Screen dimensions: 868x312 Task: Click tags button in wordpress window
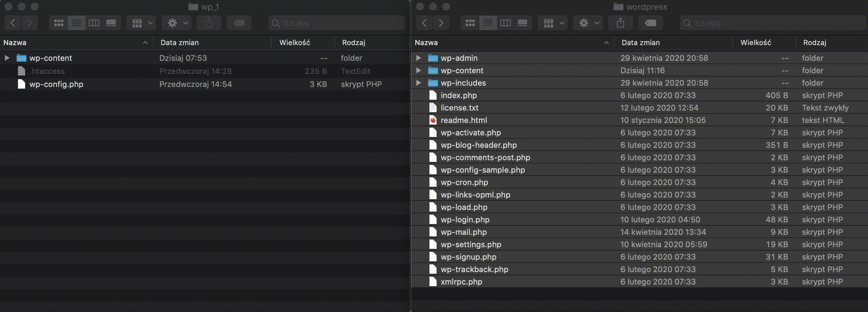coord(650,23)
